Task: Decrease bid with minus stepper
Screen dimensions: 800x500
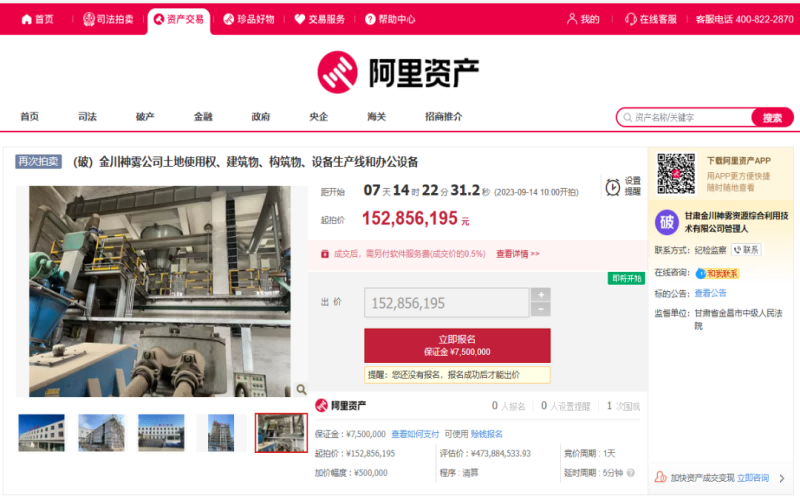Action: click(x=541, y=309)
